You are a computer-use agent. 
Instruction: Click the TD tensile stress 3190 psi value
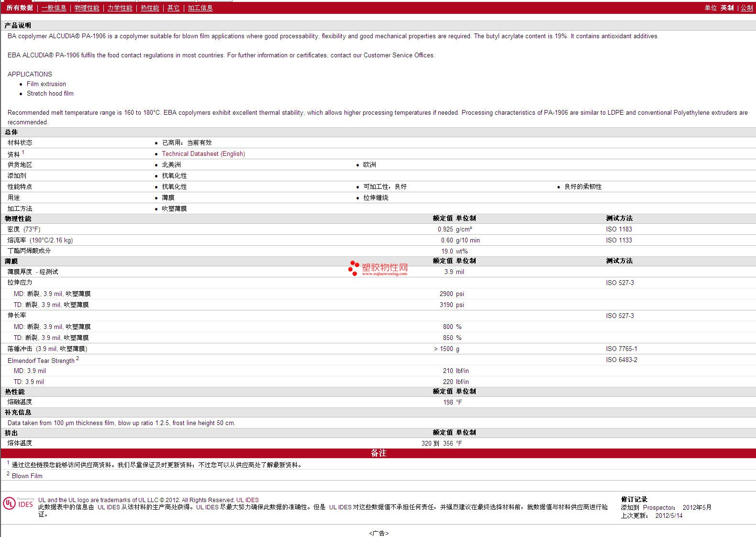coord(452,305)
